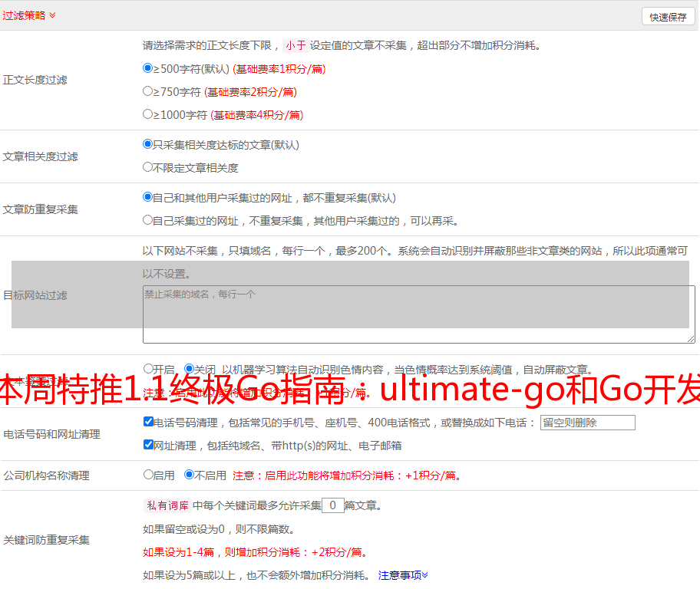Grab the domain text area resize handle
The height and width of the screenshot is (589, 700).
pyautogui.click(x=691, y=339)
